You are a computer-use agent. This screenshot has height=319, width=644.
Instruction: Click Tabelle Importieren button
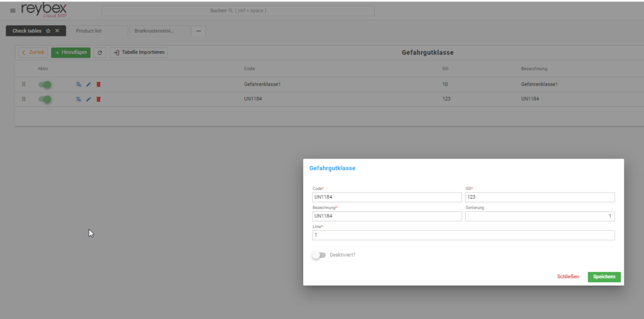[139, 53]
